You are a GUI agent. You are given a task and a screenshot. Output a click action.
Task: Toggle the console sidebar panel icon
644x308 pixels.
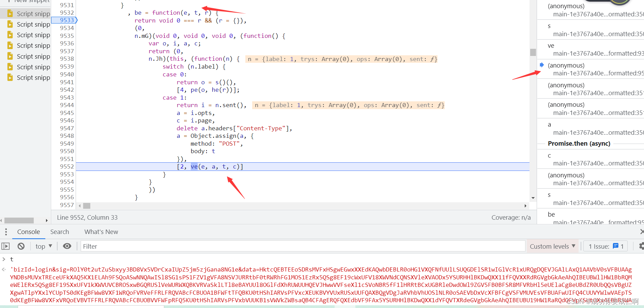(x=5, y=246)
